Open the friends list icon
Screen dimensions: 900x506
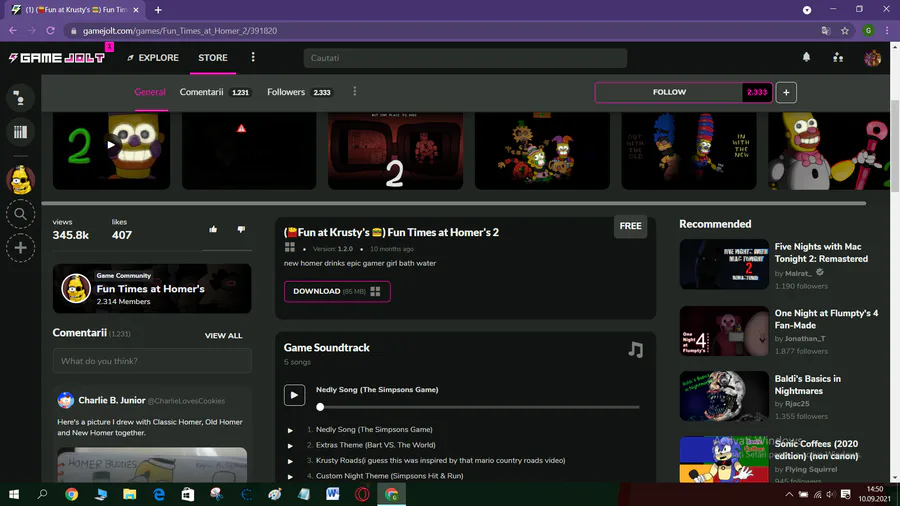[x=838, y=57]
